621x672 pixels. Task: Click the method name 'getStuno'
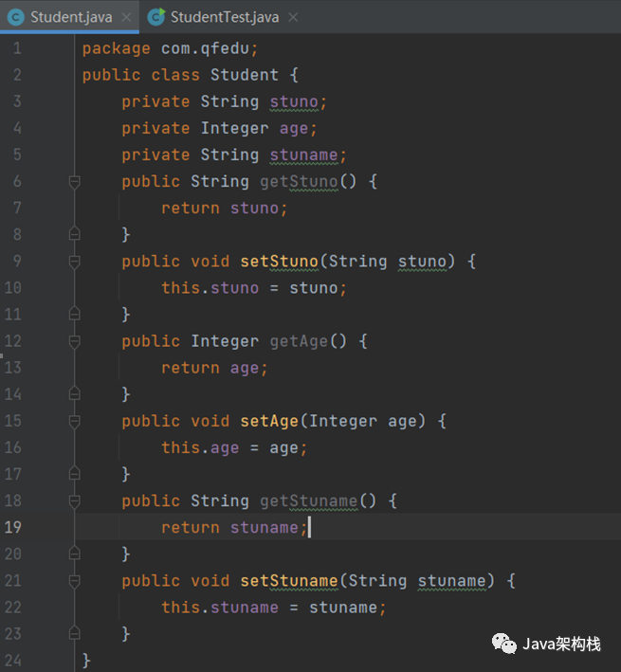pyautogui.click(x=299, y=182)
